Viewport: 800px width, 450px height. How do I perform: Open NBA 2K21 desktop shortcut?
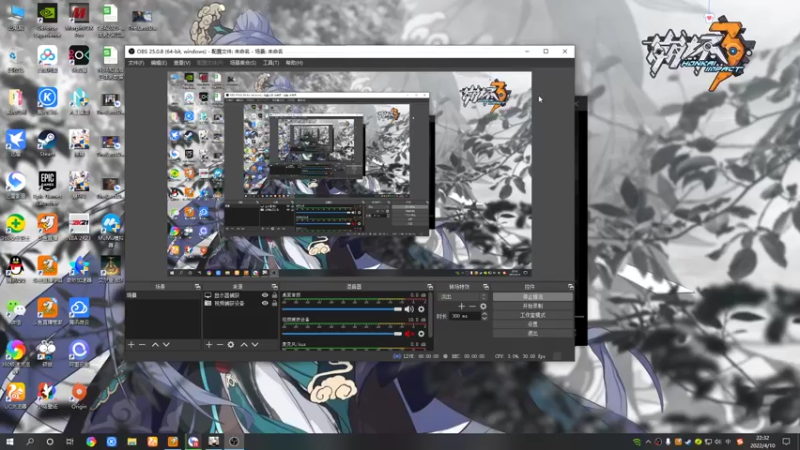[x=79, y=227]
